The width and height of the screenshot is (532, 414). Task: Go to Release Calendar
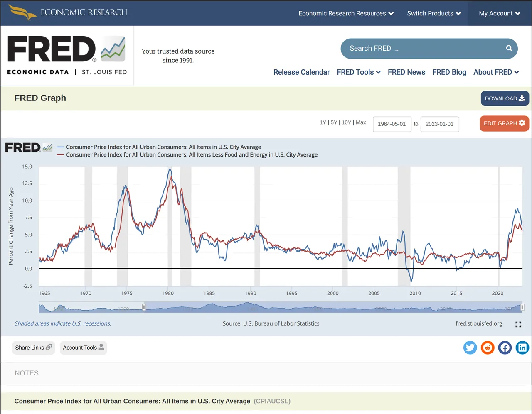(x=301, y=72)
